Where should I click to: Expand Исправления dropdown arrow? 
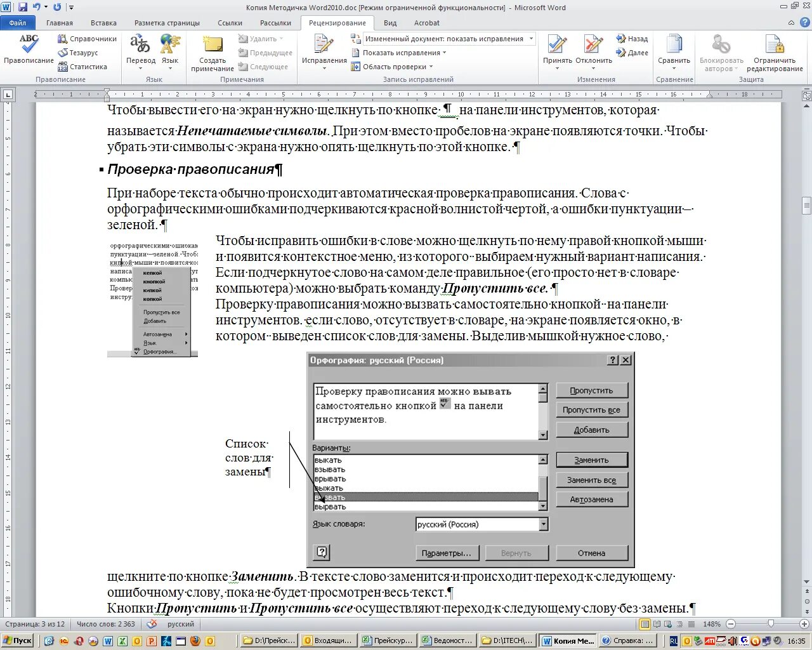click(x=324, y=68)
